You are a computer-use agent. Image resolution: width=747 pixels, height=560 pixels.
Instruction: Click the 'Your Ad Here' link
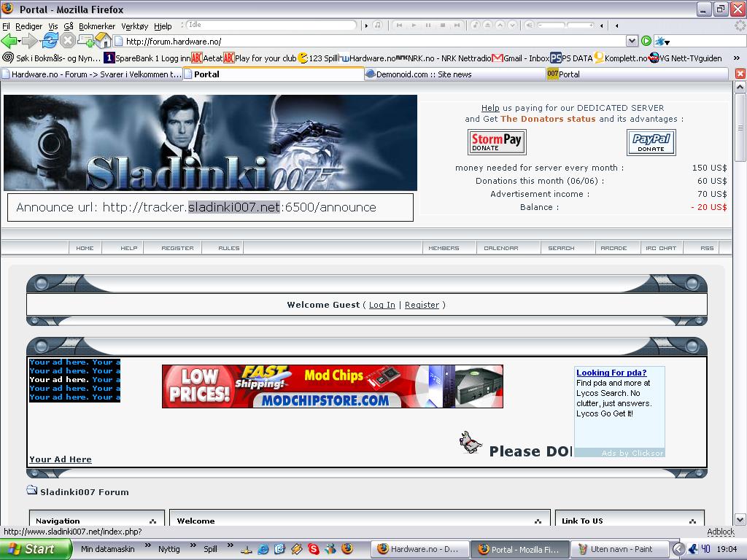[61, 459]
